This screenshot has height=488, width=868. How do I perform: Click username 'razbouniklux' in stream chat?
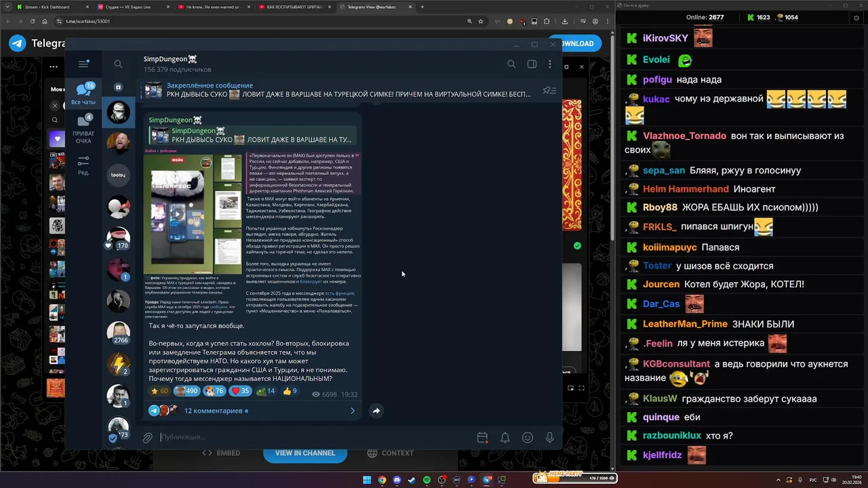click(x=672, y=436)
